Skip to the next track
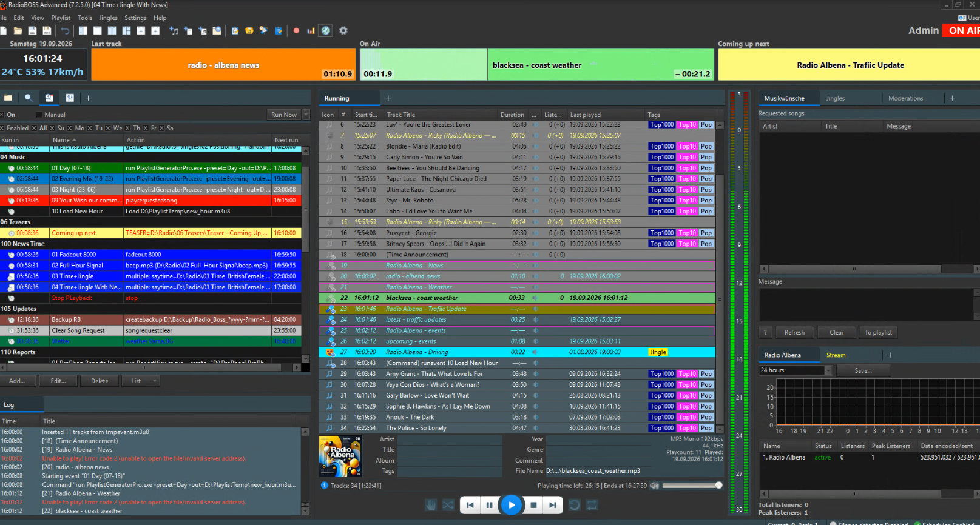980x525 pixels. point(553,505)
